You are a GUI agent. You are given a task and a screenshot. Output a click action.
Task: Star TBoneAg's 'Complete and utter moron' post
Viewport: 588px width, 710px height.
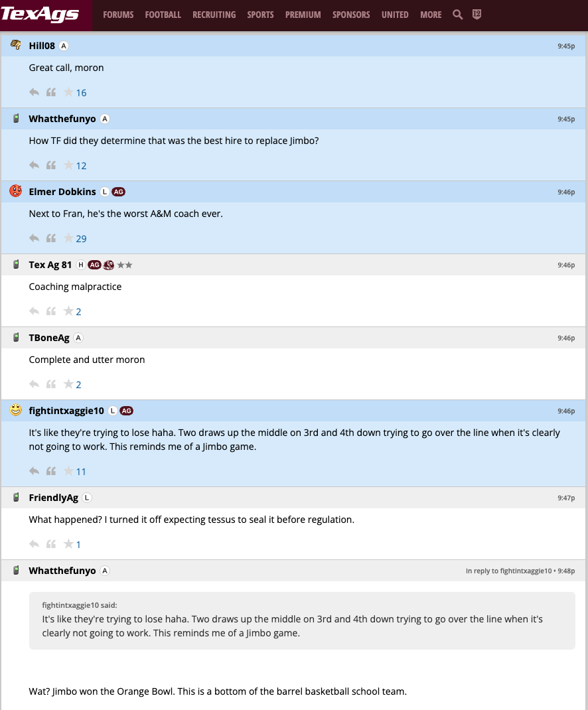tap(68, 384)
